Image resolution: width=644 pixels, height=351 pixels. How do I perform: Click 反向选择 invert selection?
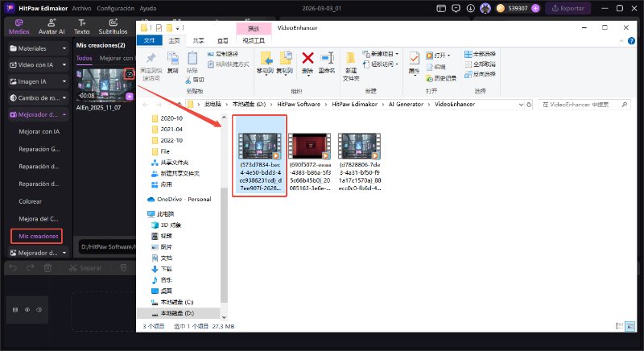pos(480,74)
